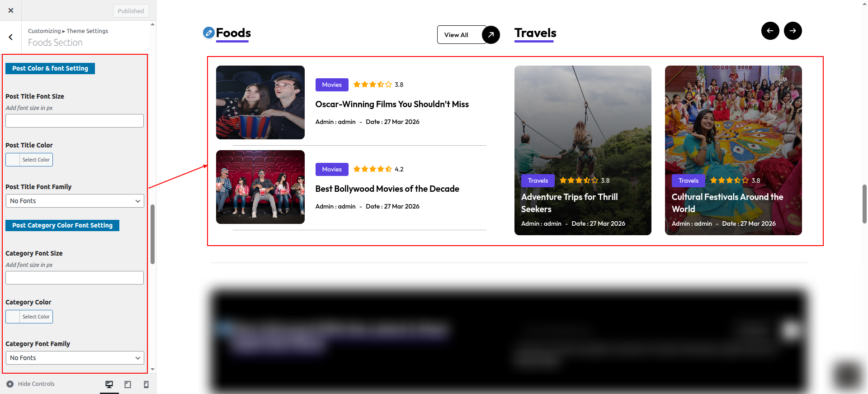Go to previous Travels slide

pyautogui.click(x=770, y=31)
